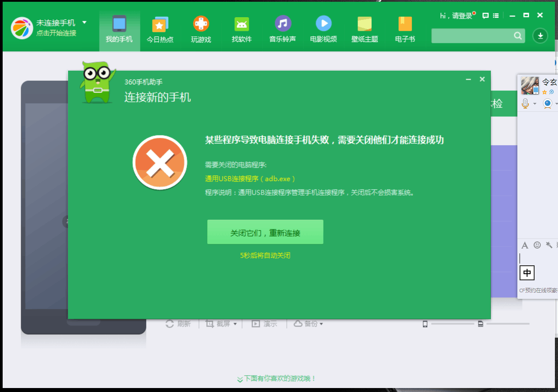The image size is (558, 392).
Task: Click the SD card storage bar
Action: (508, 324)
